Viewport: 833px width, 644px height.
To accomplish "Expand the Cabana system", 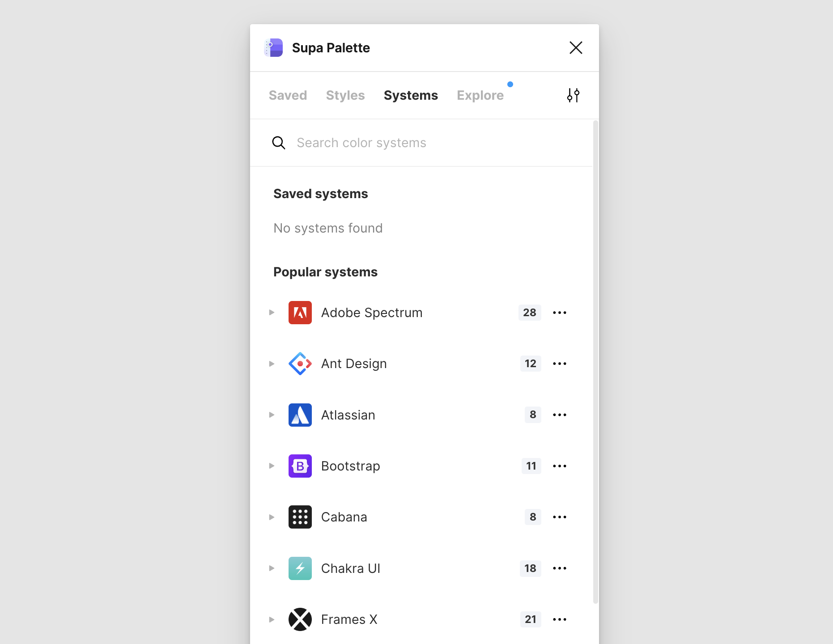I will [x=272, y=517].
